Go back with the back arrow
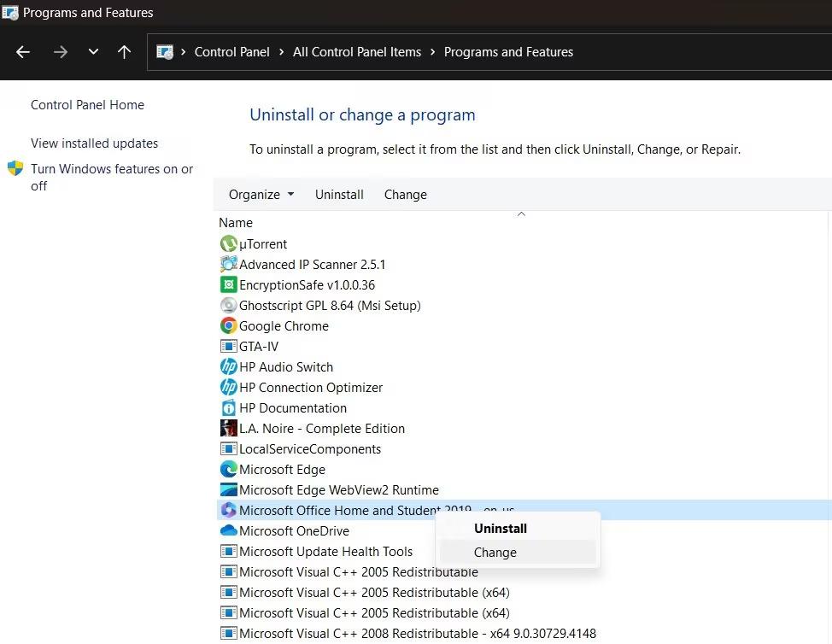The image size is (832, 644). [x=23, y=52]
